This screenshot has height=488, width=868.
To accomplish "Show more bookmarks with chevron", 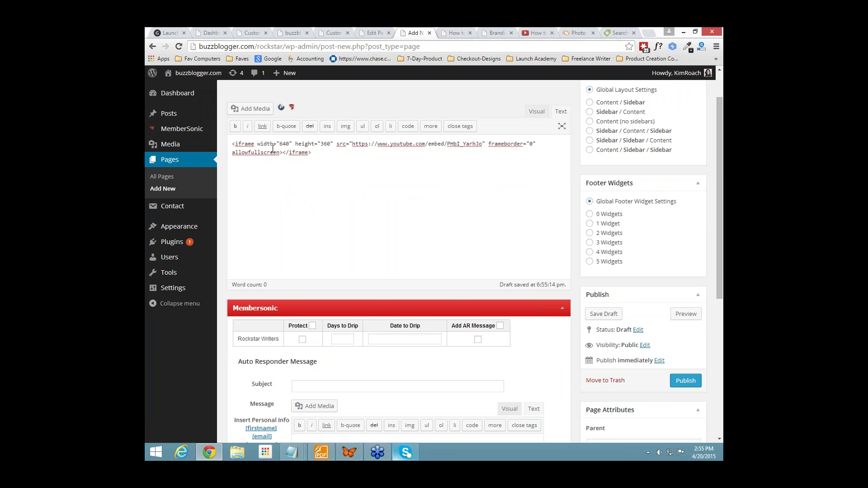I will (716, 59).
